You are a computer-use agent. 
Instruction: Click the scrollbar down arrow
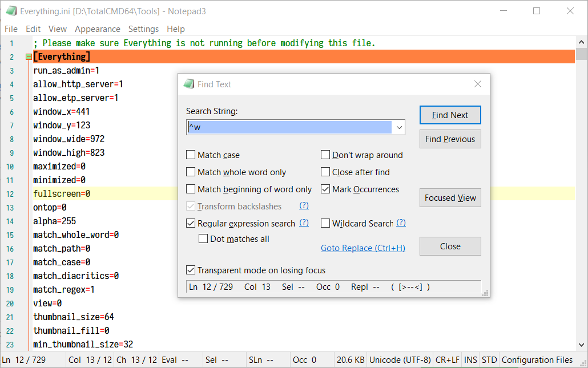[581, 344]
